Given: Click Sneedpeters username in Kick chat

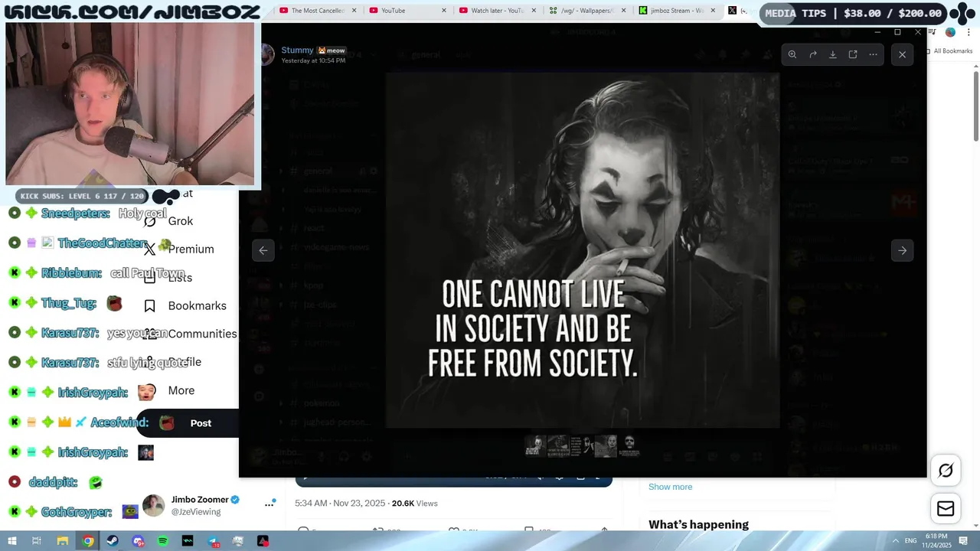Looking at the screenshot, I should [x=75, y=214].
